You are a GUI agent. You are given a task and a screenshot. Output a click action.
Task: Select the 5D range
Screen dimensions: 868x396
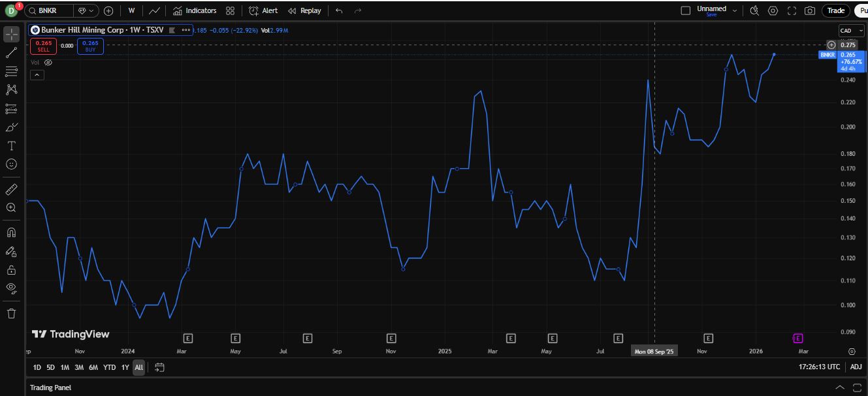coord(51,367)
